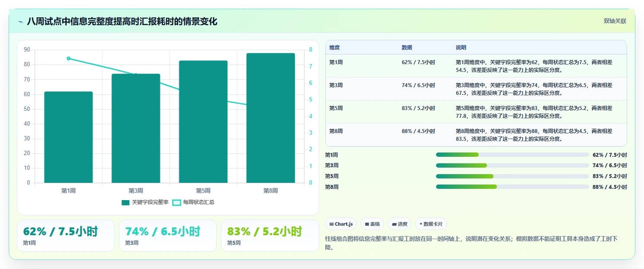Open the 62% / 7.5小时 data card
This screenshot has height=269, width=644.
(66, 236)
